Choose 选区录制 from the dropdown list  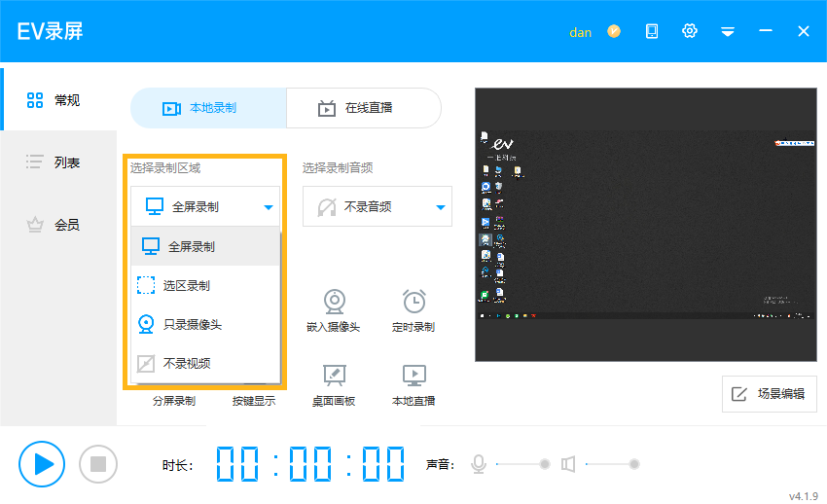tap(205, 285)
